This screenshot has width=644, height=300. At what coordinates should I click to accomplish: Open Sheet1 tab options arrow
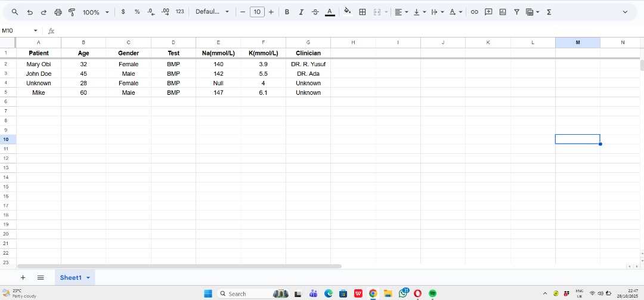88,278
